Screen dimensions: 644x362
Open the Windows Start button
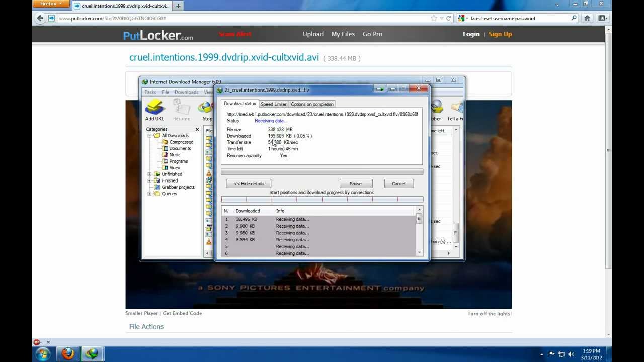(x=43, y=353)
